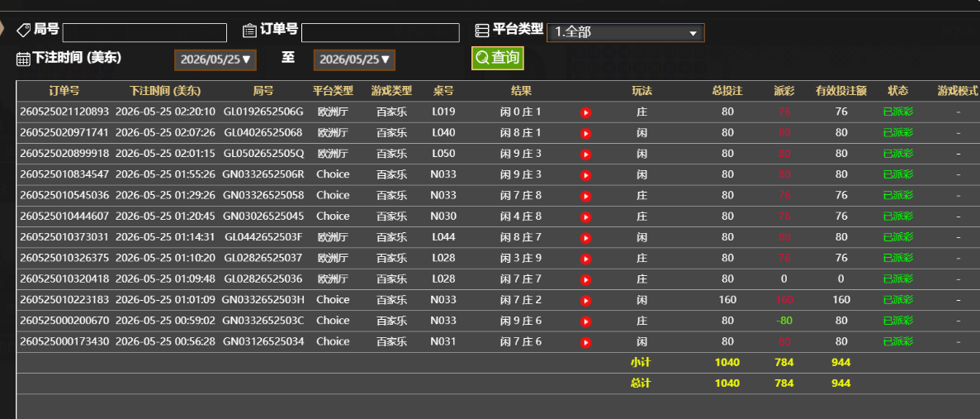Viewport: 980px width, 419px height.
Task: Play video for order 260525020971741
Action: point(585,133)
